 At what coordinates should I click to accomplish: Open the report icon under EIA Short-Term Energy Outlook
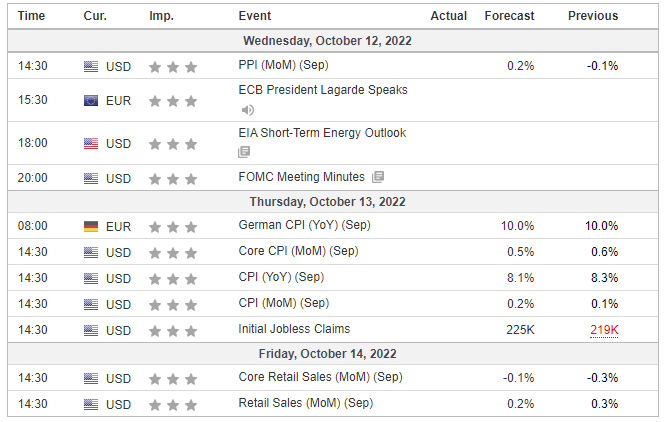click(244, 152)
